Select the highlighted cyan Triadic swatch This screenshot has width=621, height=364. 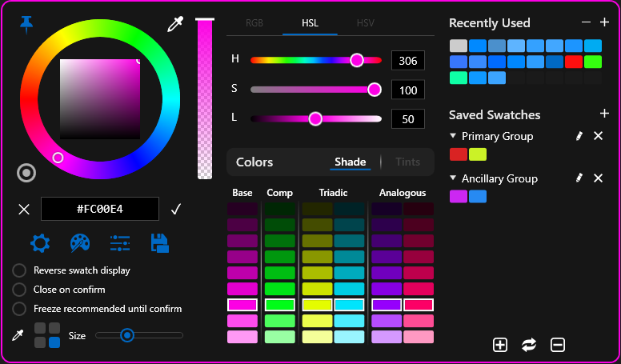point(349,305)
